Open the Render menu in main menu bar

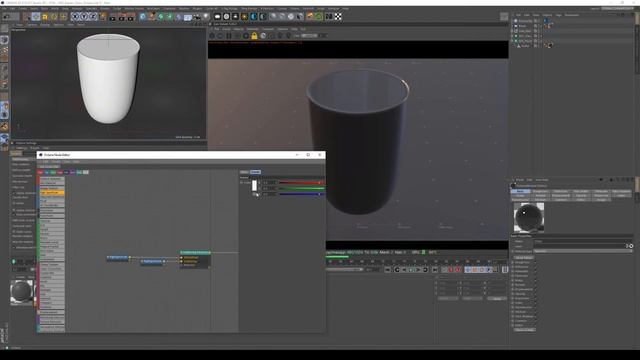pyautogui.click(x=104, y=9)
